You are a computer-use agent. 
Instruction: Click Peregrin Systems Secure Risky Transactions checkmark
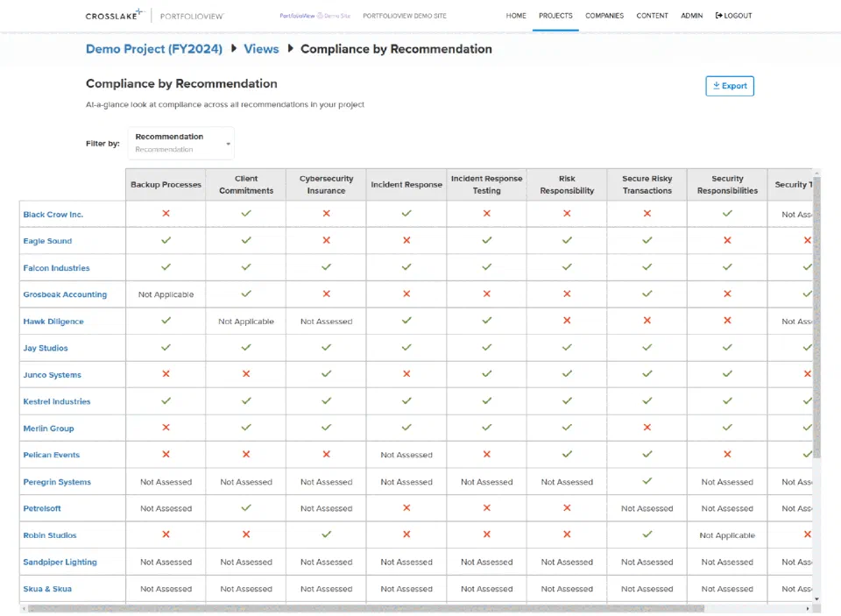point(647,481)
